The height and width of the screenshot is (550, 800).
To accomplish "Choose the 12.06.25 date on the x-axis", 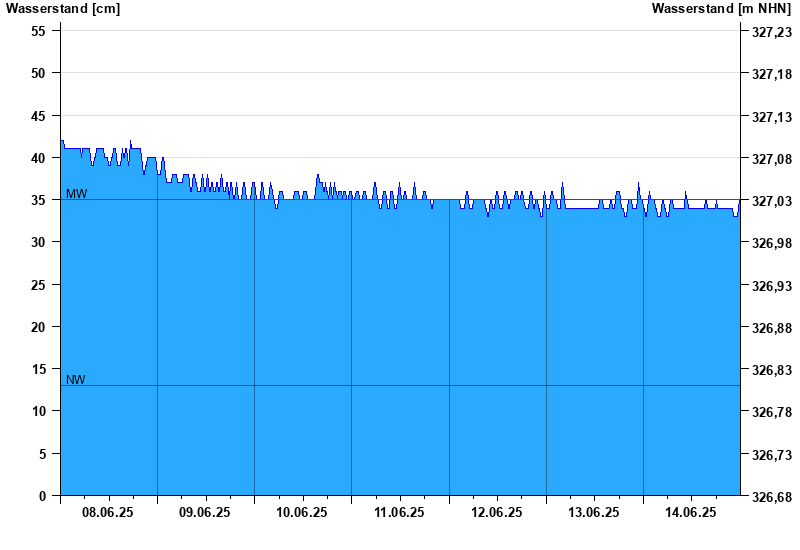I will pyautogui.click(x=497, y=512).
